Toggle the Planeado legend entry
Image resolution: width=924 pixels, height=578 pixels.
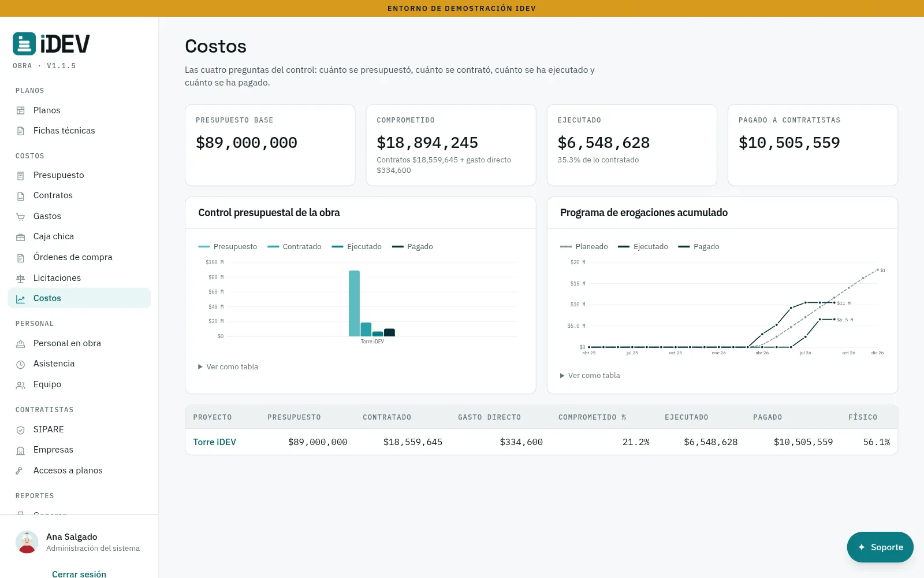584,247
